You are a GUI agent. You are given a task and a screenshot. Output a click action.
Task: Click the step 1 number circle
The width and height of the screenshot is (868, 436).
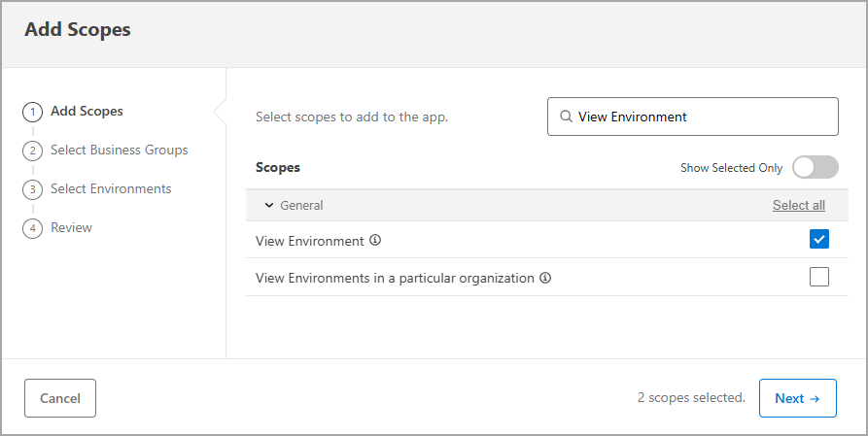(32, 112)
